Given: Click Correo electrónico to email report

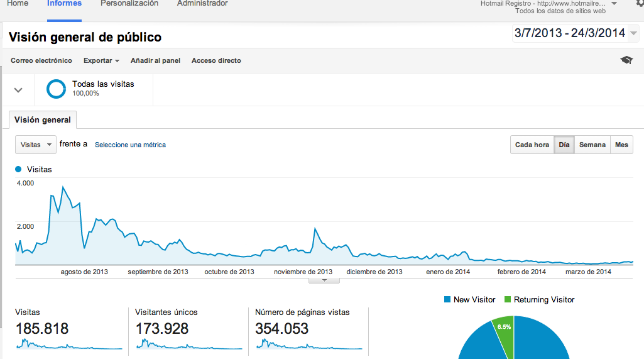Looking at the screenshot, I should 41,60.
